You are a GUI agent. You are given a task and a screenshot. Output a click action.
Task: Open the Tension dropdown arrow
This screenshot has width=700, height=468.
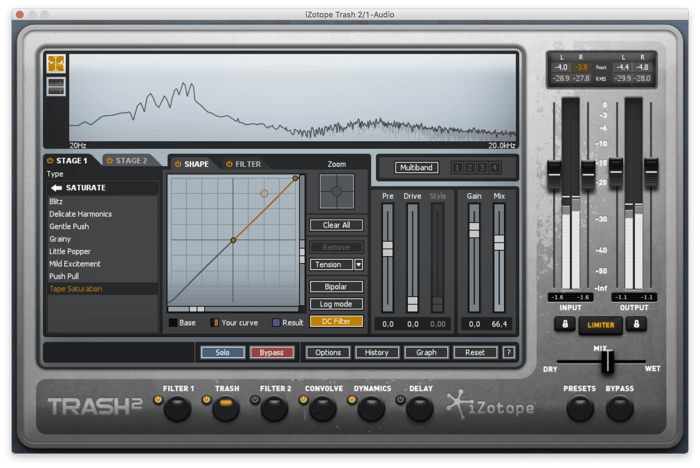[358, 264]
